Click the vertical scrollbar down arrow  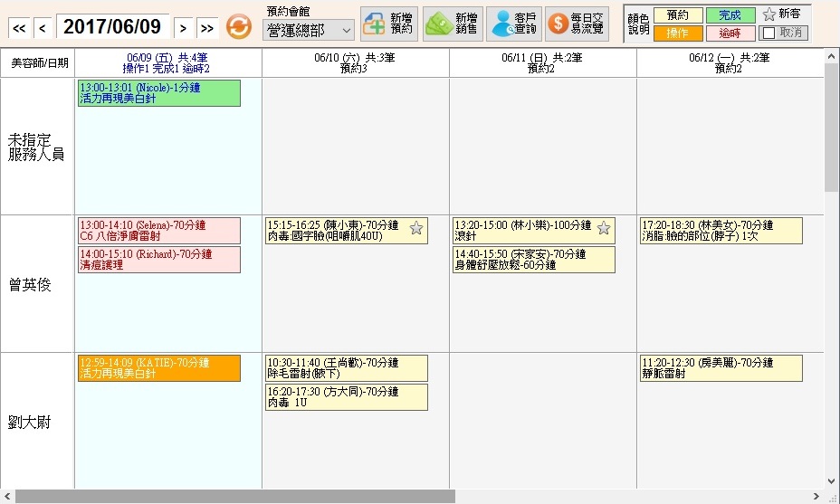pos(831,480)
